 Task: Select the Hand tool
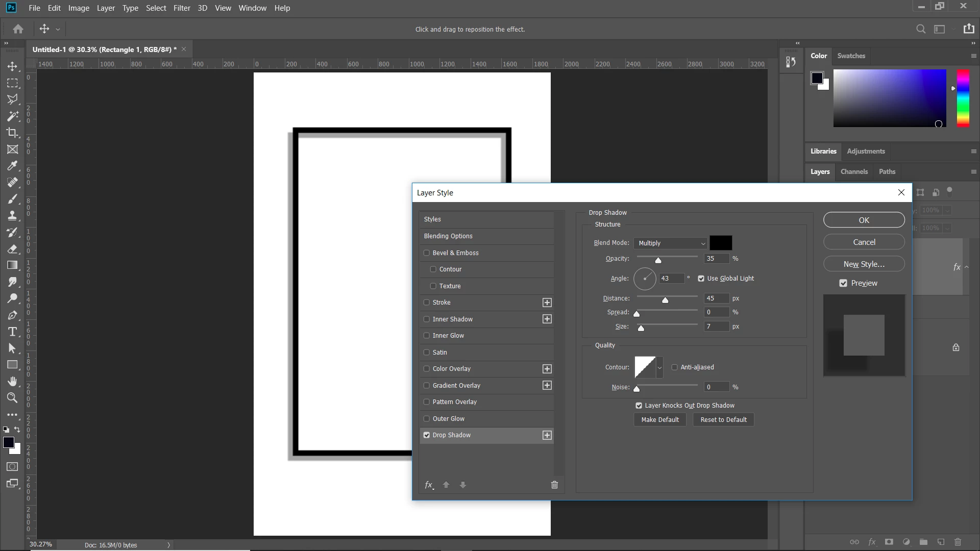pyautogui.click(x=12, y=382)
